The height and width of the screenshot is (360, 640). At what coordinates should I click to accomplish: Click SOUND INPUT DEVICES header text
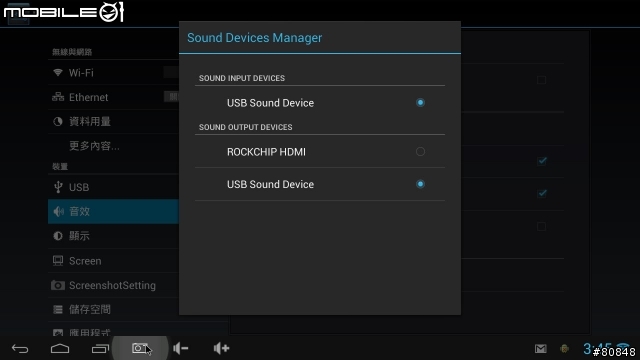tap(242, 78)
